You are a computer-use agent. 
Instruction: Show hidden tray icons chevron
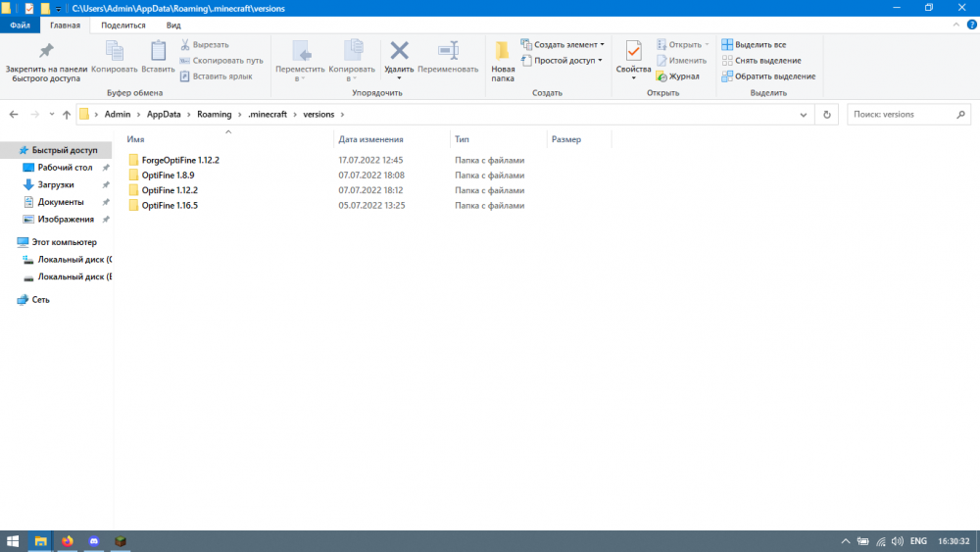coord(845,541)
